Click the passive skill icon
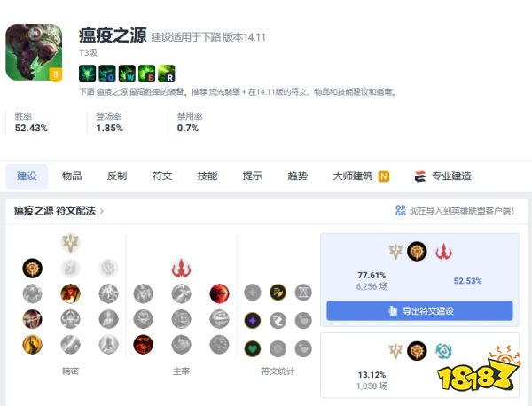532x406 pixels. click(x=87, y=74)
